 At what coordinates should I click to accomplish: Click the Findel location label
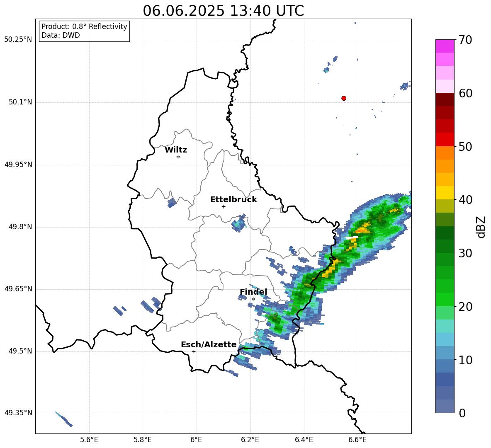point(253,292)
